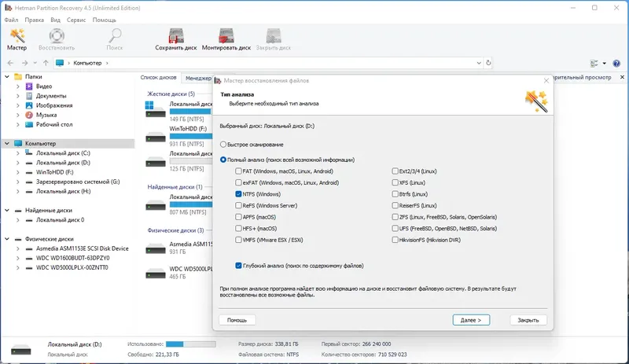The height and width of the screenshot is (364, 629).
Task: Select Видео folder icon in tree
Action: pos(29,86)
